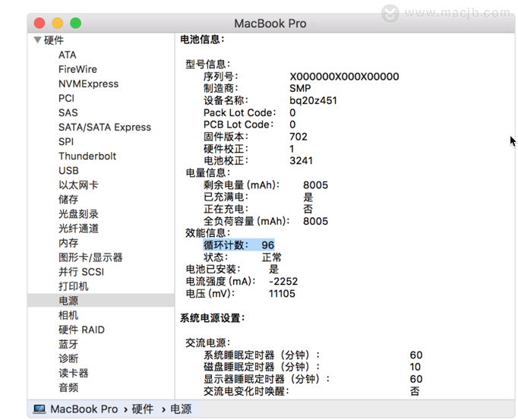Open SPI hardware section
The image size is (518, 420).
[66, 142]
